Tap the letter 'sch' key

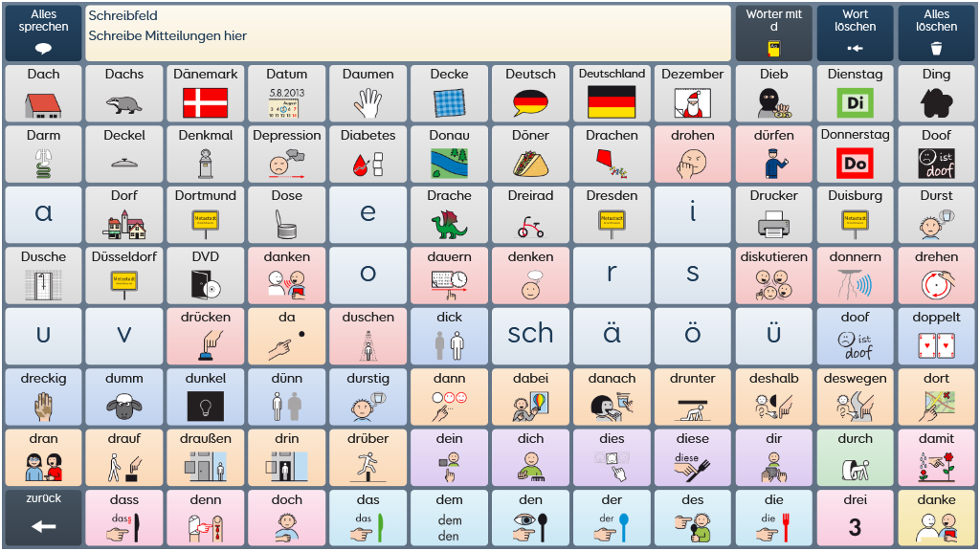point(530,336)
